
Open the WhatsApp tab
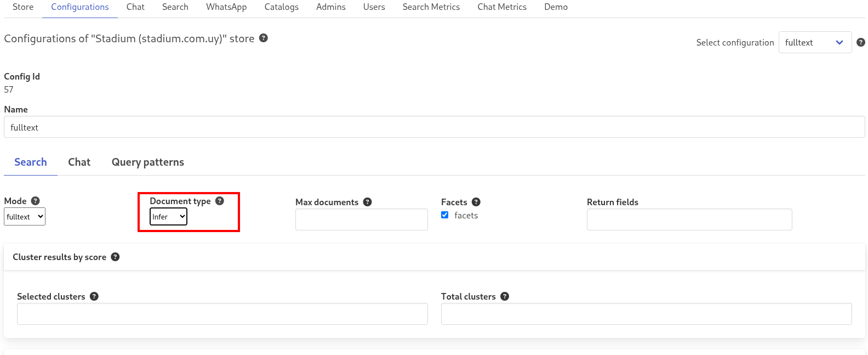coord(226,7)
